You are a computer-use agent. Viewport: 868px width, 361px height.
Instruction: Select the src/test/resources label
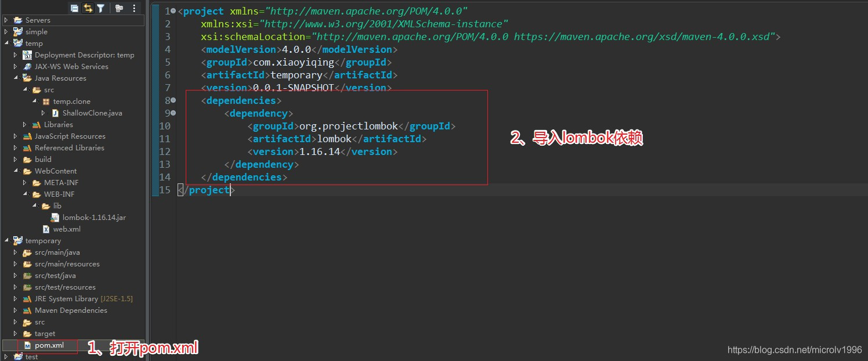[65, 287]
